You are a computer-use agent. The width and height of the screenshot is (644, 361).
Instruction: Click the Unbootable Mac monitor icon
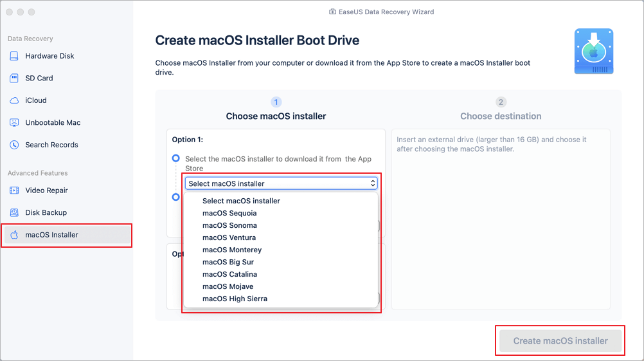14,123
